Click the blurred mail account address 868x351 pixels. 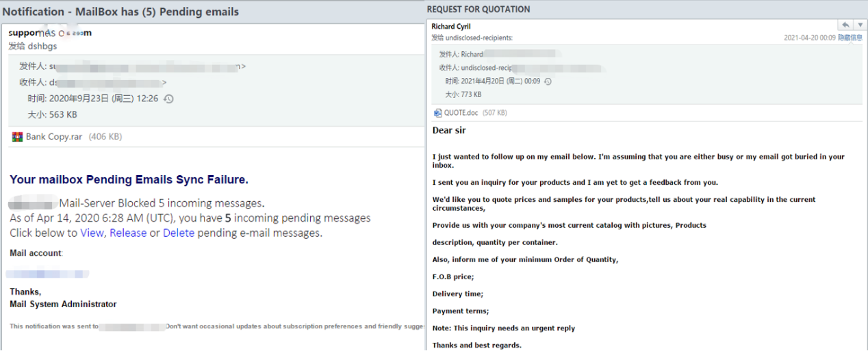click(48, 274)
